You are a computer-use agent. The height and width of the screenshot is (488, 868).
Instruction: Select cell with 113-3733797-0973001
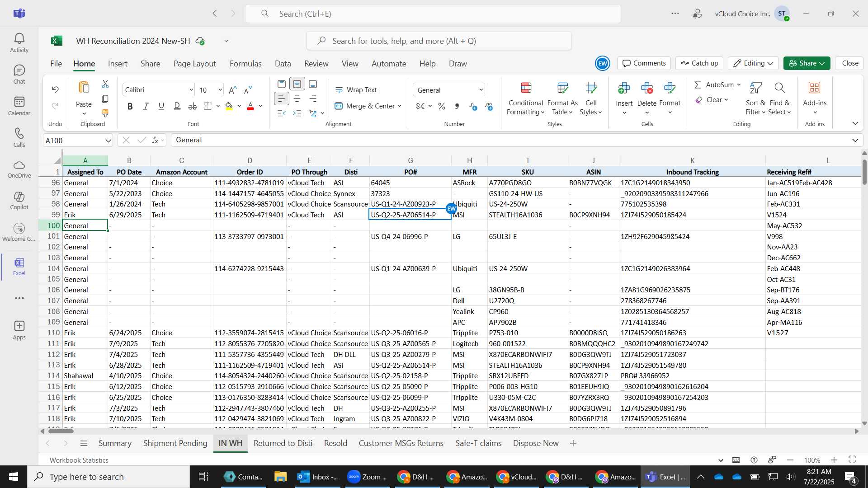249,236
